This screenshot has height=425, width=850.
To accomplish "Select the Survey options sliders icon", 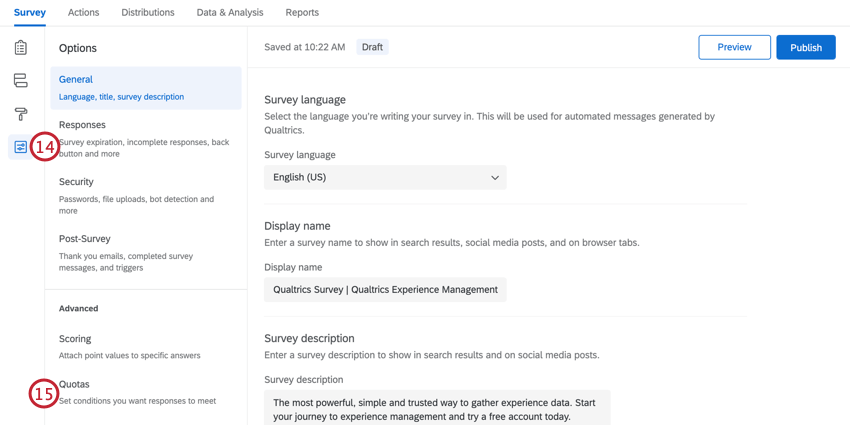I will [20, 147].
